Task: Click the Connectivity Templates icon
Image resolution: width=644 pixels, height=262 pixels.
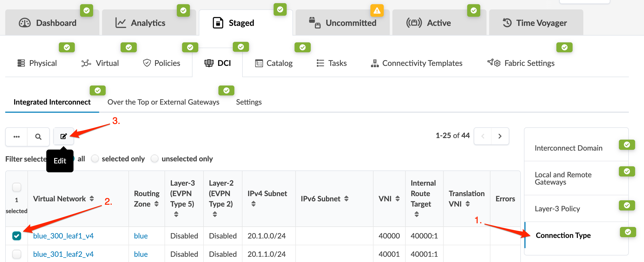Action: tap(375, 63)
